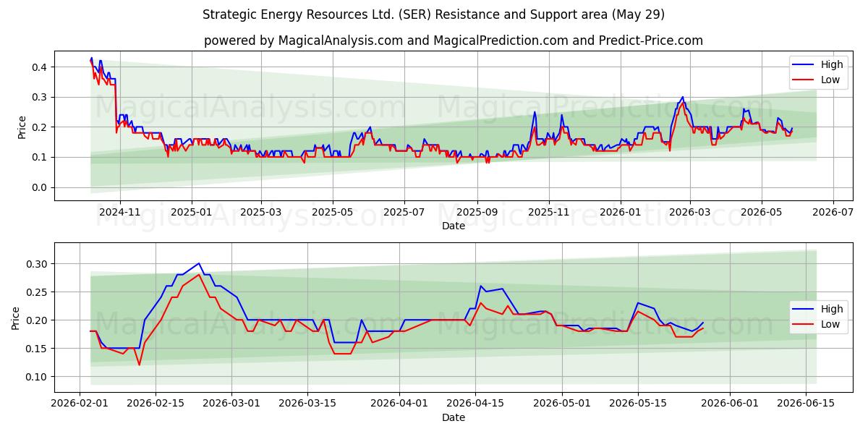Click the top chart 'Price' axis label
Image resolution: width=868 pixels, height=434 pixels.
click(x=22, y=126)
